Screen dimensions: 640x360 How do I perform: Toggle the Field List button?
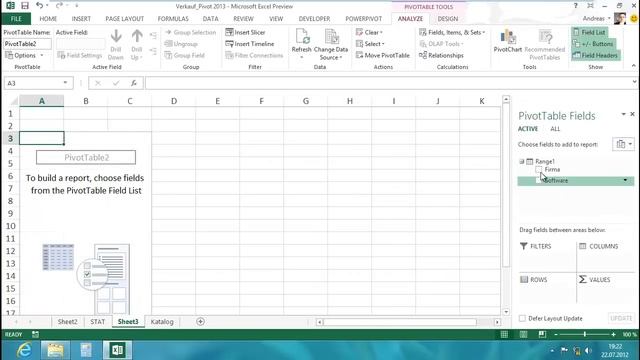[x=589, y=32]
